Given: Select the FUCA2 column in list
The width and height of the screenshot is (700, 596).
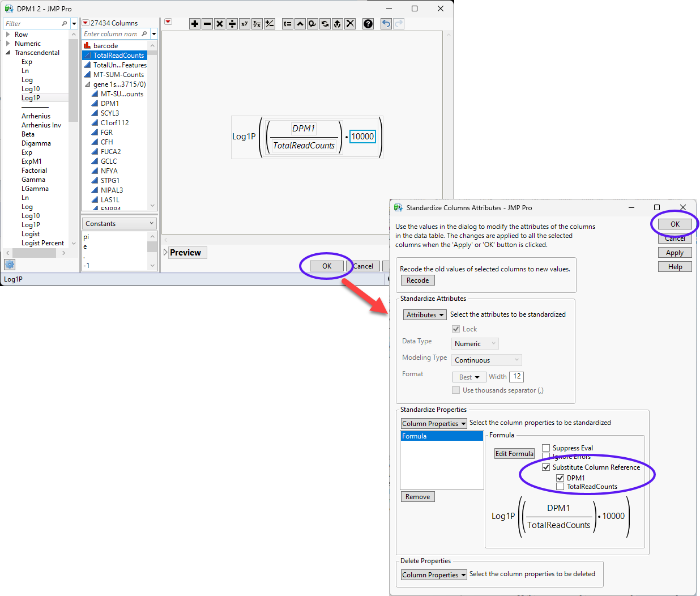Looking at the screenshot, I should [x=111, y=152].
